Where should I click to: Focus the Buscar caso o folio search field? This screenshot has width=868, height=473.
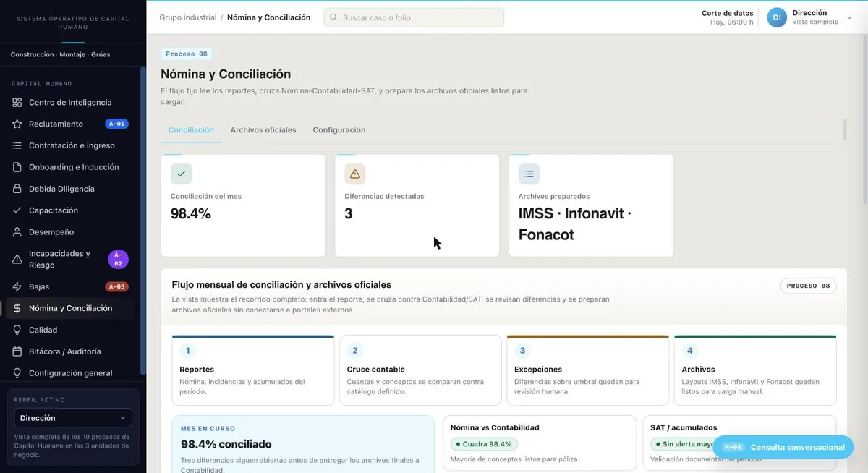click(414, 17)
